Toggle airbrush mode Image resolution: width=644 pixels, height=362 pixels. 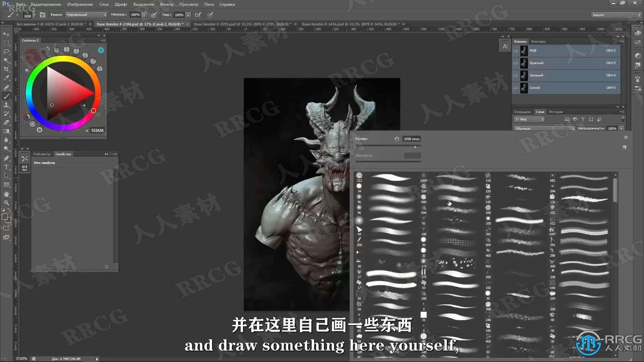[x=198, y=15]
